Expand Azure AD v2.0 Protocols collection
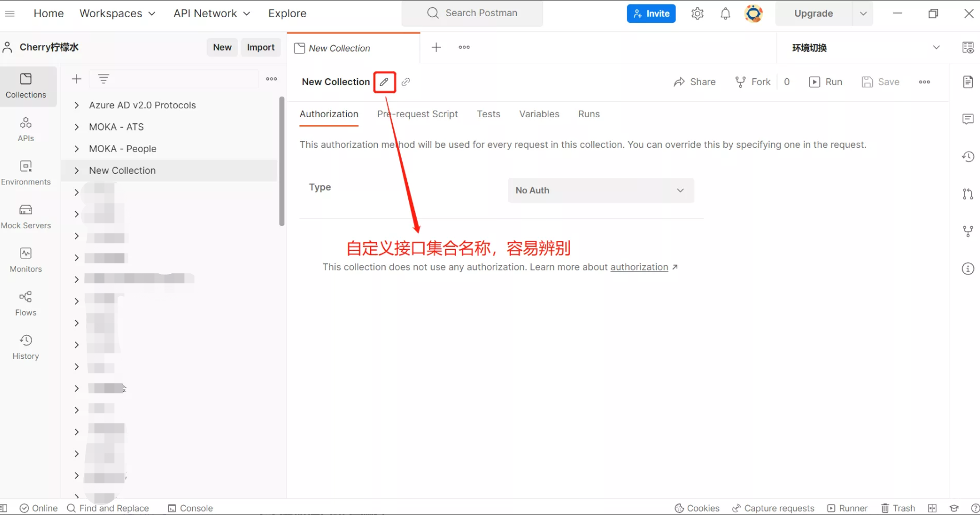The width and height of the screenshot is (980, 515). 77,105
